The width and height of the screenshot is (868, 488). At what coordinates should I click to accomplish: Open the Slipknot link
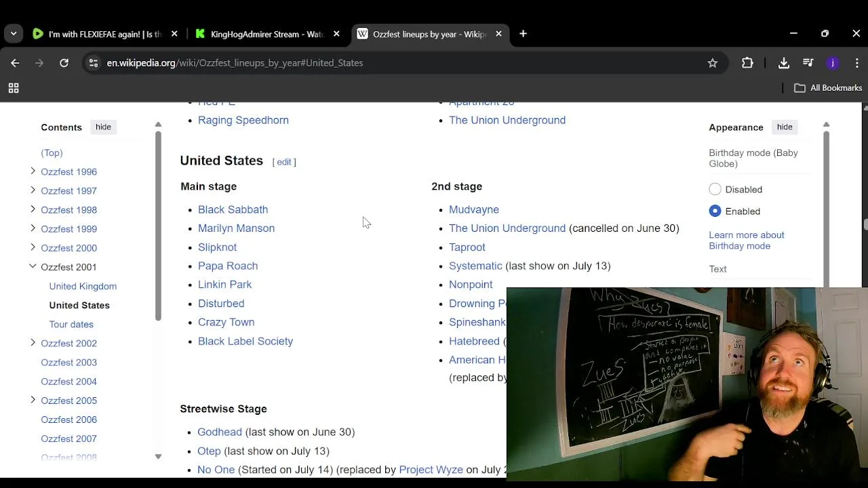pyautogui.click(x=217, y=247)
